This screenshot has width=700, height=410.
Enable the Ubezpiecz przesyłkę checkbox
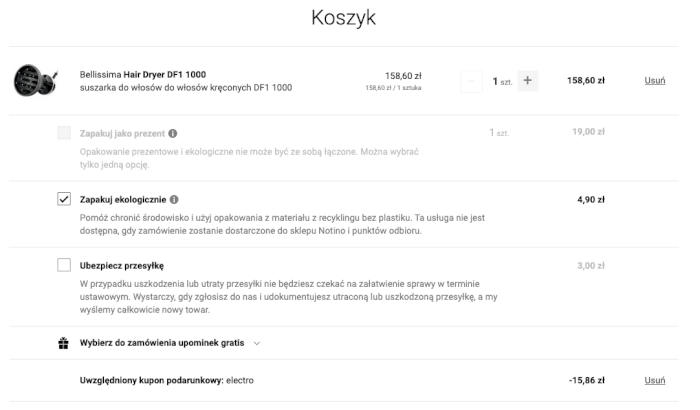tap(64, 265)
